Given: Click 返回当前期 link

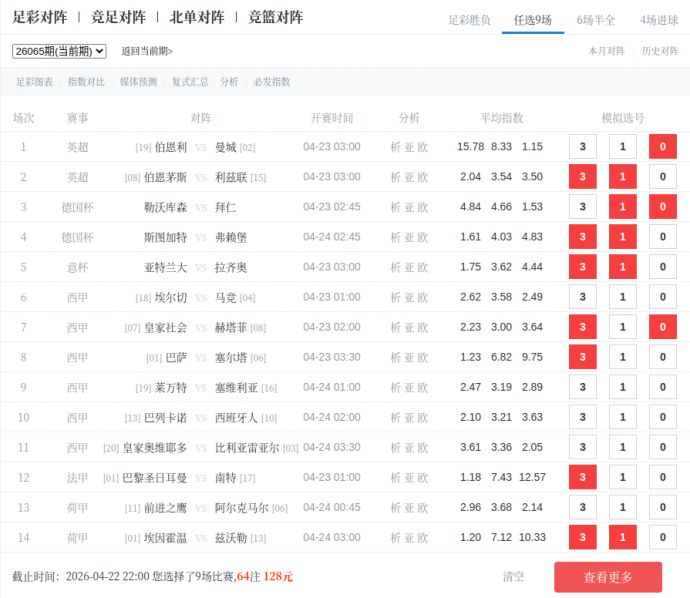Looking at the screenshot, I should 147,51.
